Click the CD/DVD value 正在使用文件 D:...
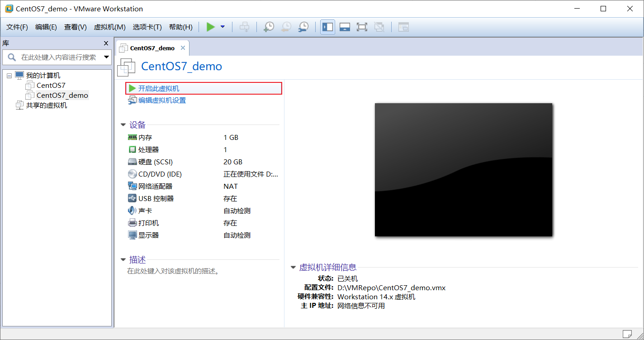The image size is (644, 340). 251,174
